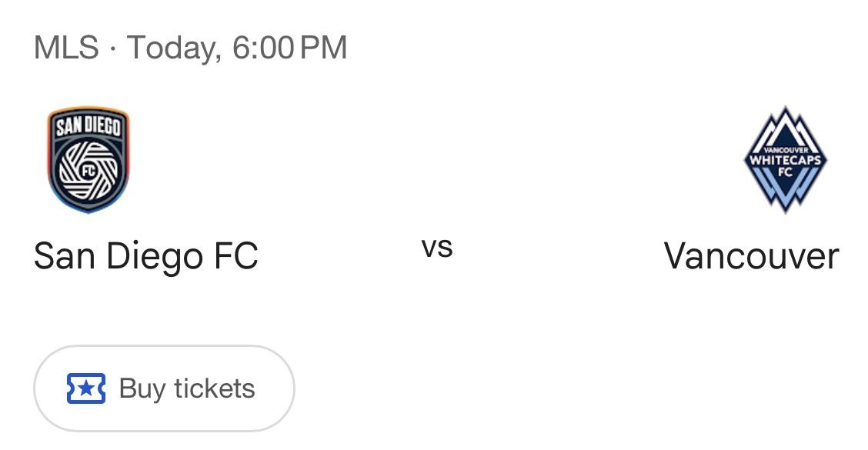Follow the San Diego FC team name link

pyautogui.click(x=148, y=254)
